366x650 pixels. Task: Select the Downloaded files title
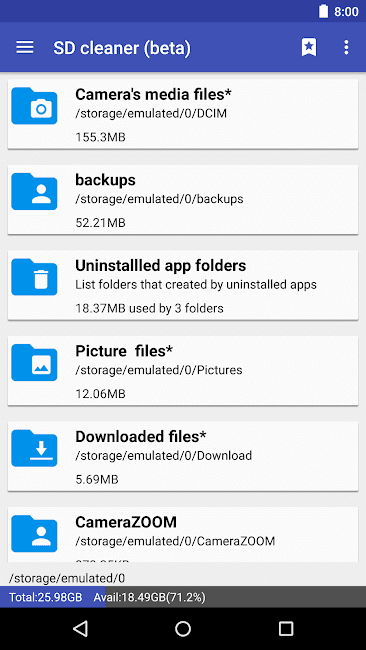click(x=141, y=436)
